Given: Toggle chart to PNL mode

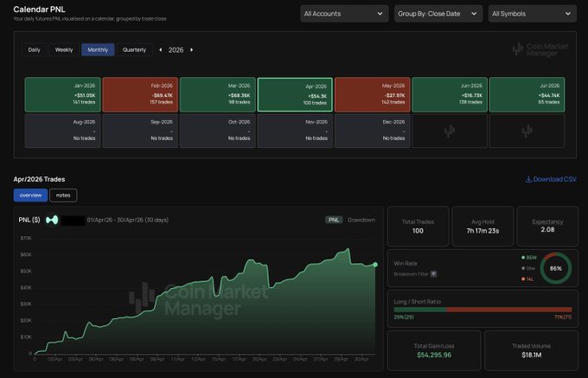Looking at the screenshot, I should coord(334,220).
